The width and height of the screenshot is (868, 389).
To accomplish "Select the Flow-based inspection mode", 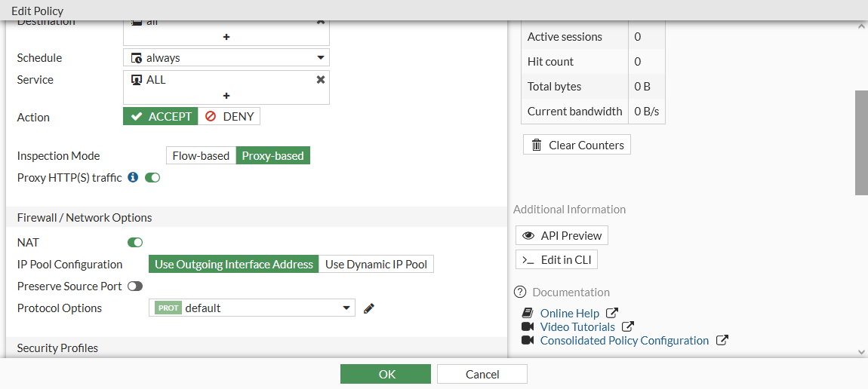I will pos(201,156).
